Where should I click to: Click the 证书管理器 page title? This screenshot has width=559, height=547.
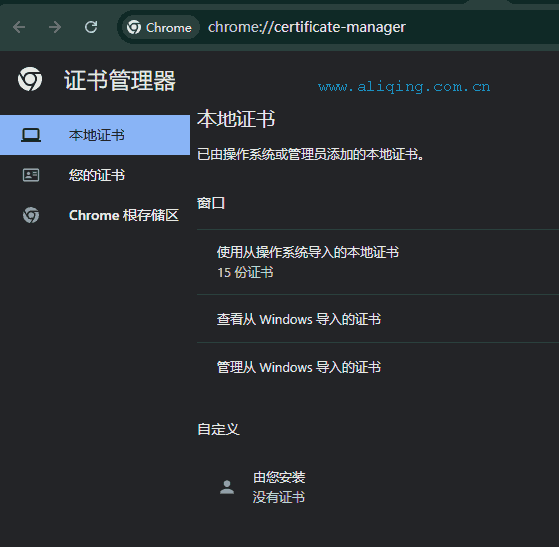(120, 80)
